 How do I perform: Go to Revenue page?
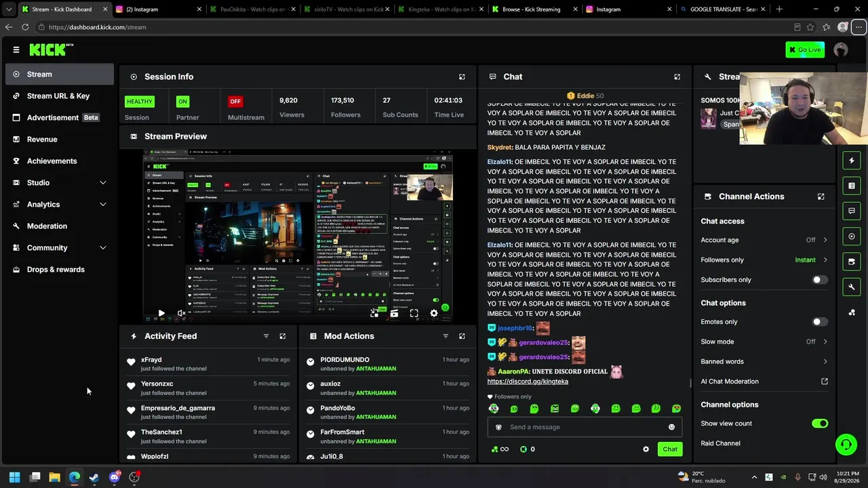60,140
